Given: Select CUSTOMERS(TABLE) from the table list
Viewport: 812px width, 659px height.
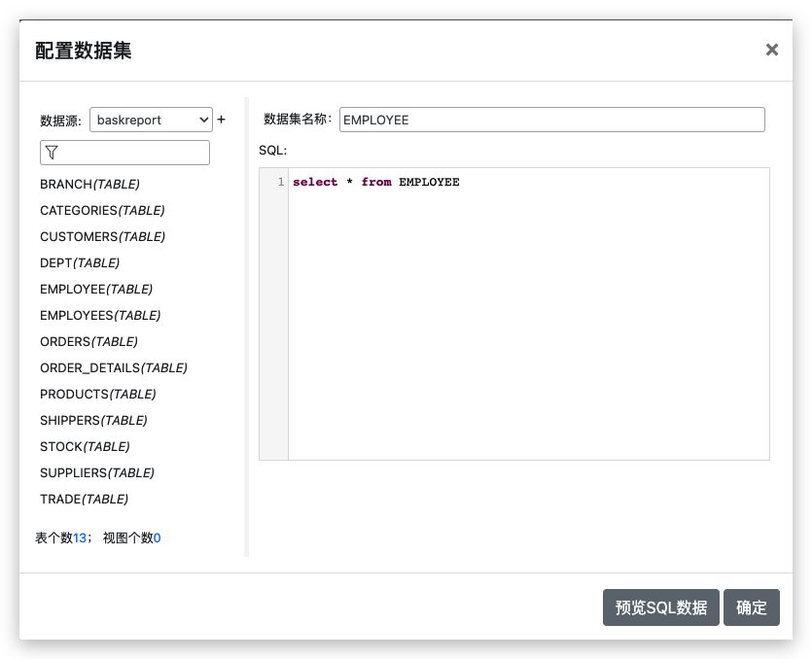Looking at the screenshot, I should [102, 236].
